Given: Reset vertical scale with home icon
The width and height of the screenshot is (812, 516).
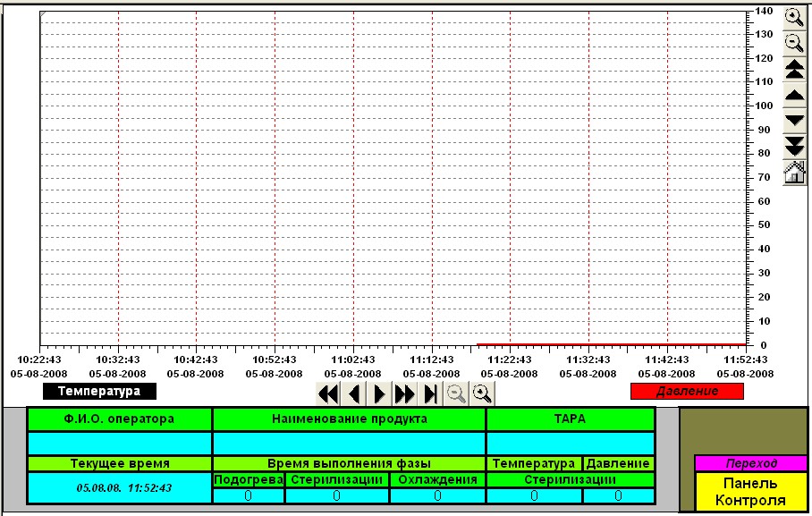Looking at the screenshot, I should point(793,173).
